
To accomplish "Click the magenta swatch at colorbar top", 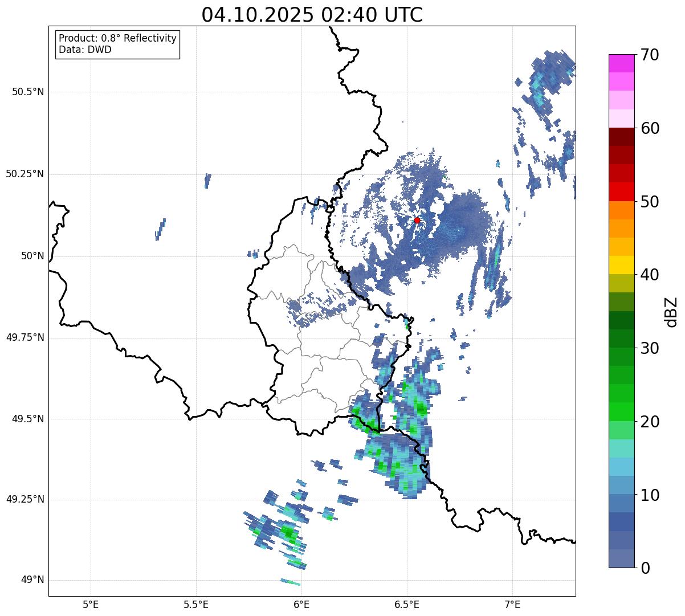I will [x=621, y=63].
